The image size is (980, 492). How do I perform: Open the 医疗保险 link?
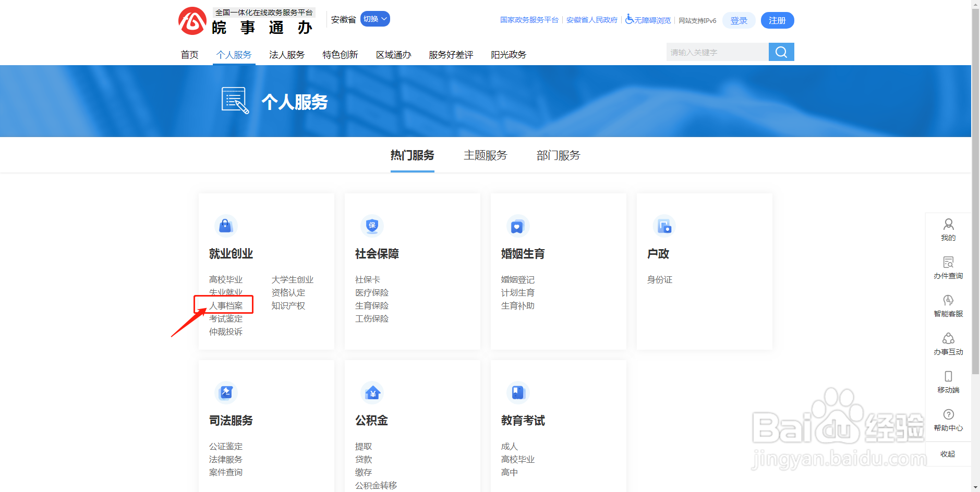click(x=372, y=292)
